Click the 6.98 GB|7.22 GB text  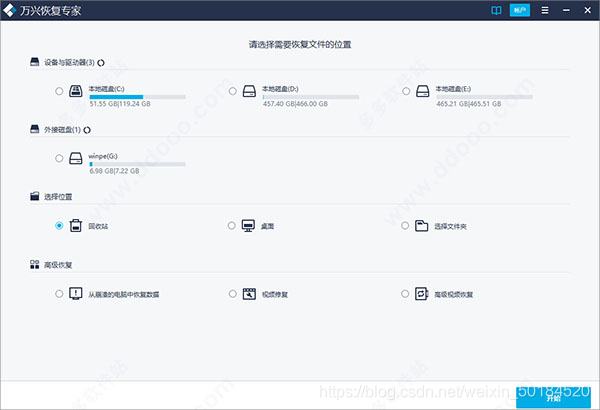click(114, 171)
